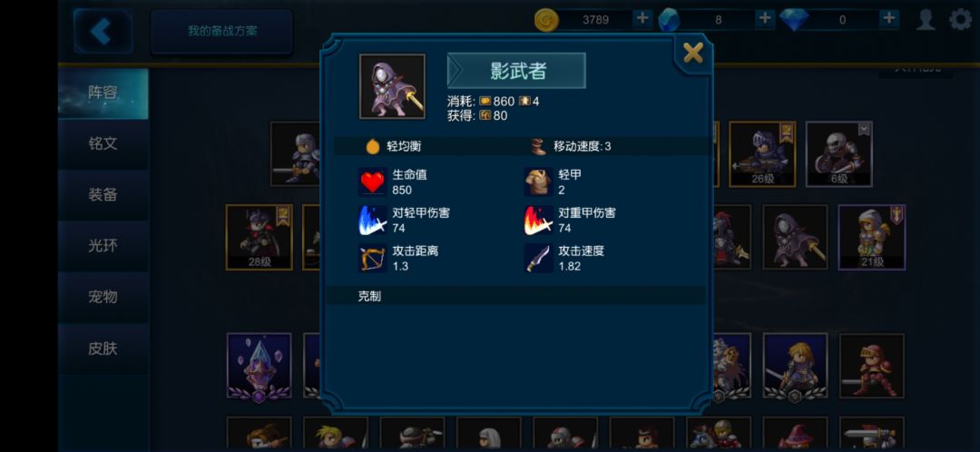
Task: Open the 皮肤 tab
Action: [x=103, y=349]
